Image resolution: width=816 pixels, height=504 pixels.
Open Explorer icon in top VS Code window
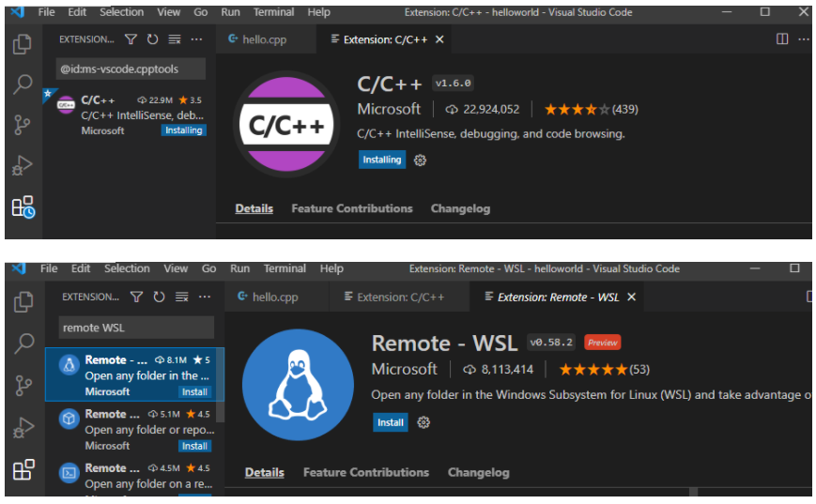(22, 44)
